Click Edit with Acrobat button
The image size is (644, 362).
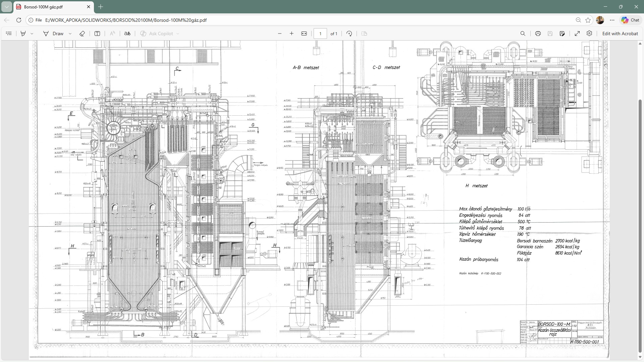pyautogui.click(x=620, y=34)
